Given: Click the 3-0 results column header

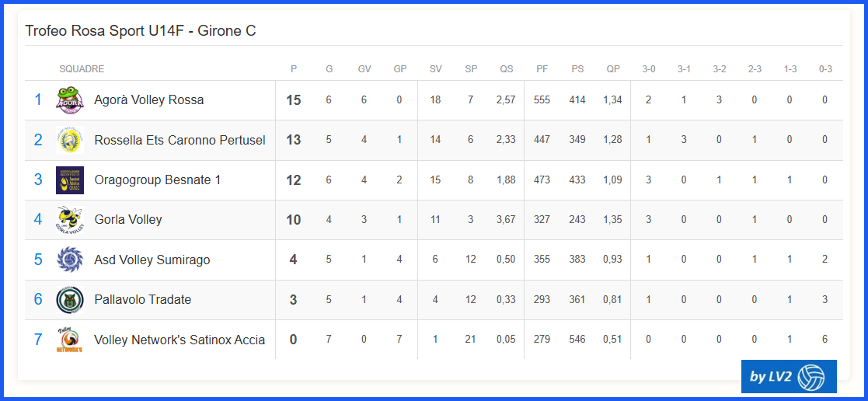Looking at the screenshot, I should point(649,69).
